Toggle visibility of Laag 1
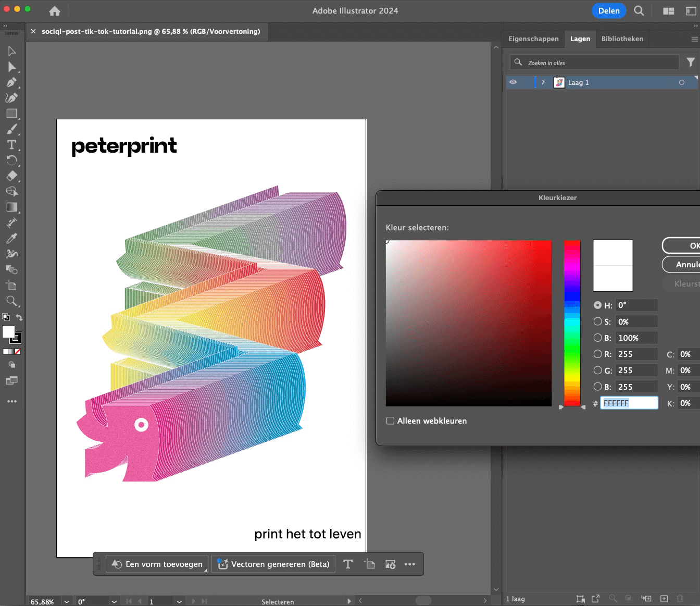Image resolution: width=700 pixels, height=606 pixels. click(x=513, y=82)
